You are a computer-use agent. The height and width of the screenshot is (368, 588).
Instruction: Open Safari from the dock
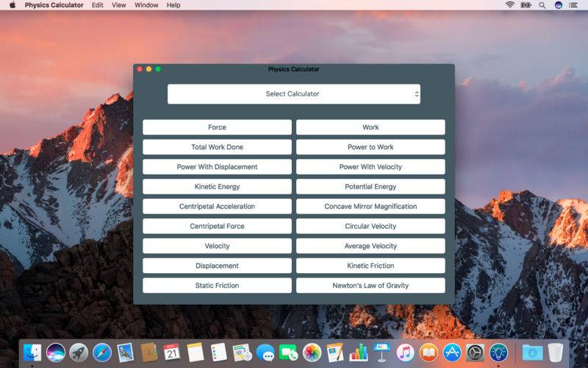[102, 353]
